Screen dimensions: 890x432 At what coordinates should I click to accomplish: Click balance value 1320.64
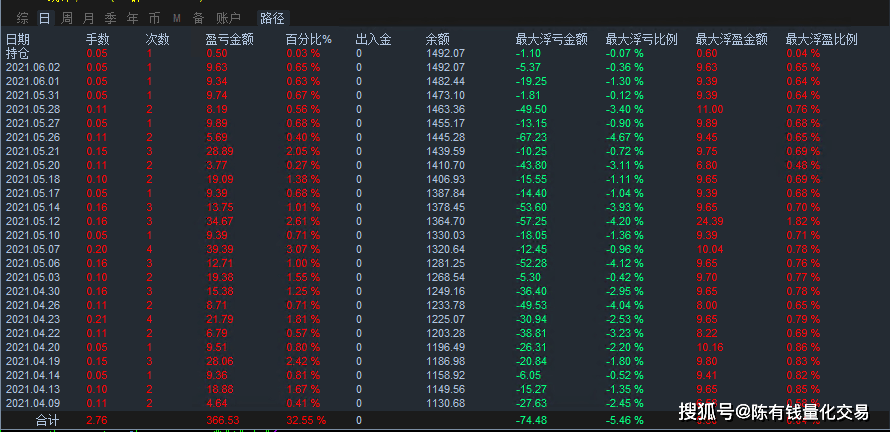(445, 249)
